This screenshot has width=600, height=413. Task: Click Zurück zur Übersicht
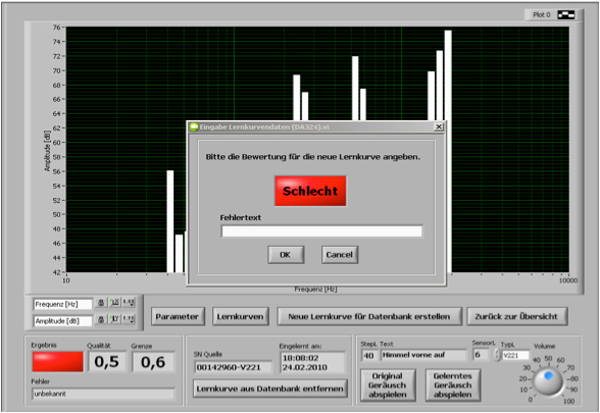point(517,316)
